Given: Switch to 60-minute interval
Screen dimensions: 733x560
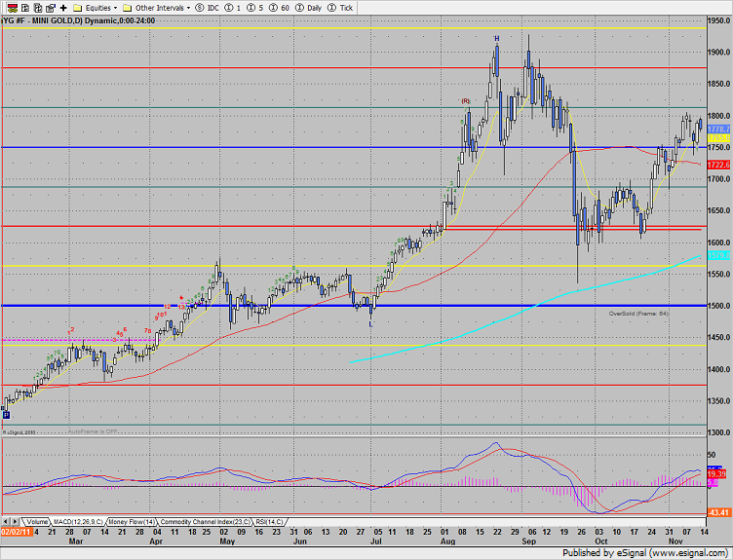Looking at the screenshot, I should pos(280,8).
